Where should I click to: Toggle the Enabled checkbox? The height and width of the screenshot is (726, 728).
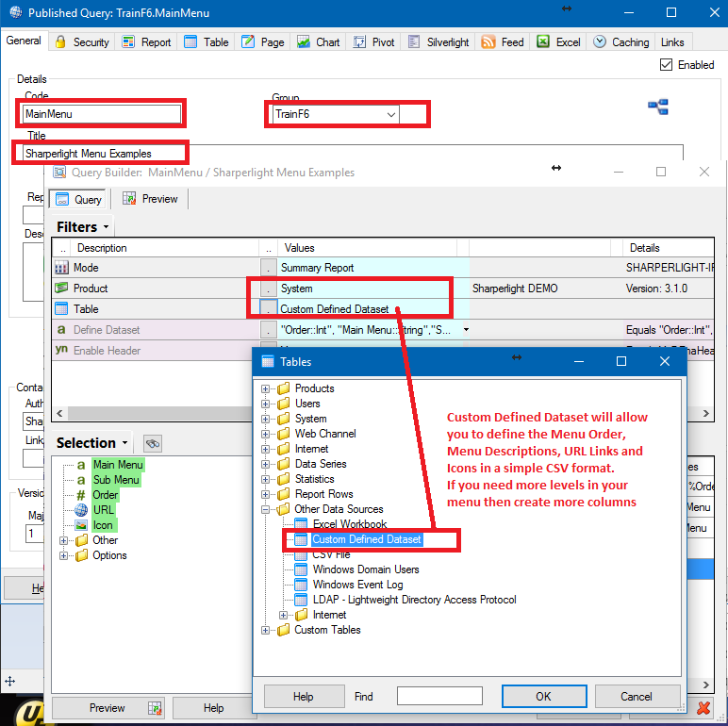pyautogui.click(x=666, y=64)
